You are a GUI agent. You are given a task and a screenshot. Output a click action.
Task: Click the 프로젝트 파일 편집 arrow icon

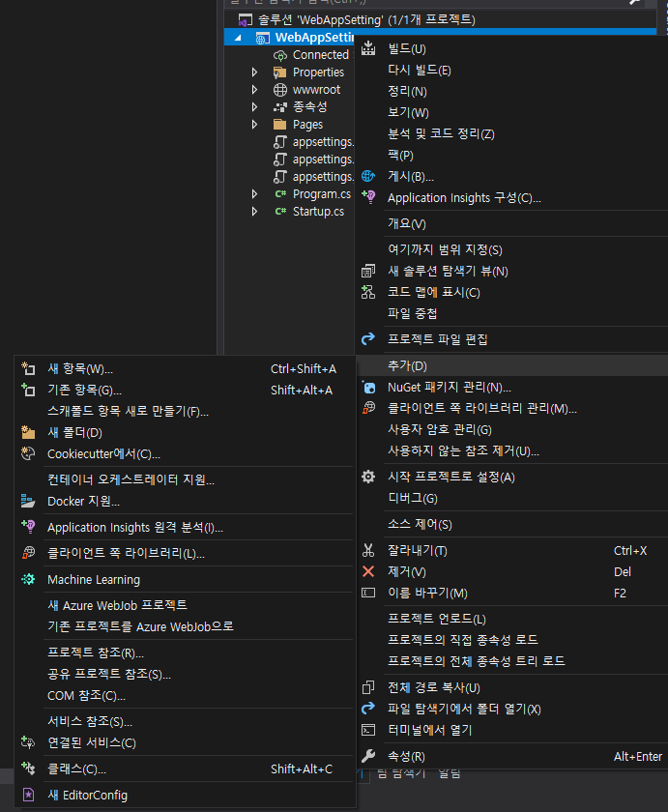coord(368,339)
